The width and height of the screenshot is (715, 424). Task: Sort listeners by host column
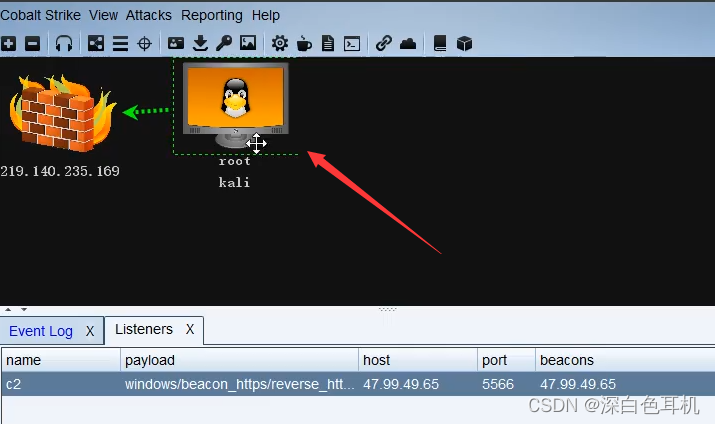point(418,360)
